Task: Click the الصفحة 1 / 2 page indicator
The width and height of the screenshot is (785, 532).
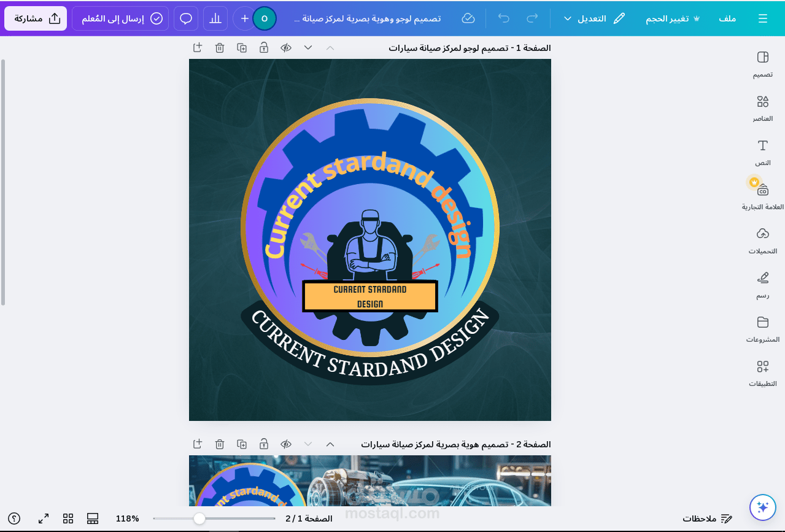Action: 309,519
